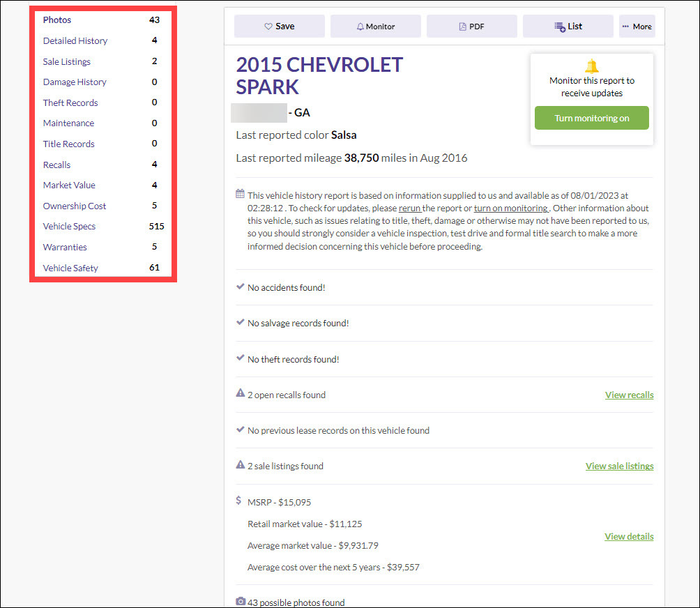Click Monitor this report to receive updates
The width and height of the screenshot is (700, 608).
pyautogui.click(x=592, y=86)
